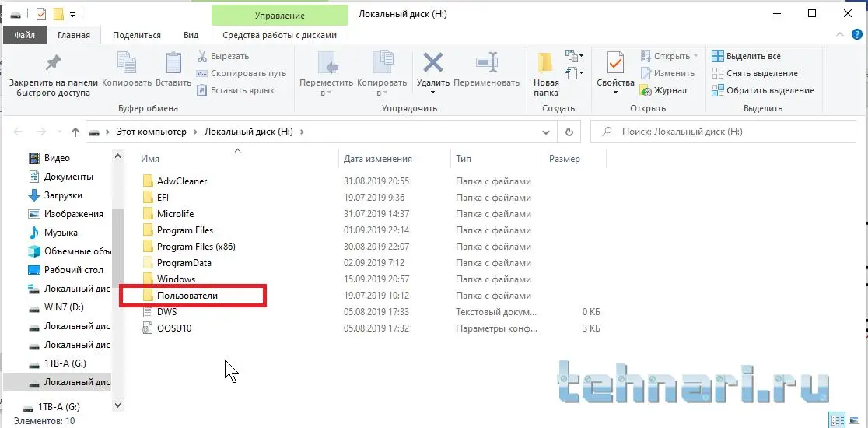This screenshot has width=868, height=428.
Task: Open Загрузки in navigation pane
Action: [x=63, y=195]
